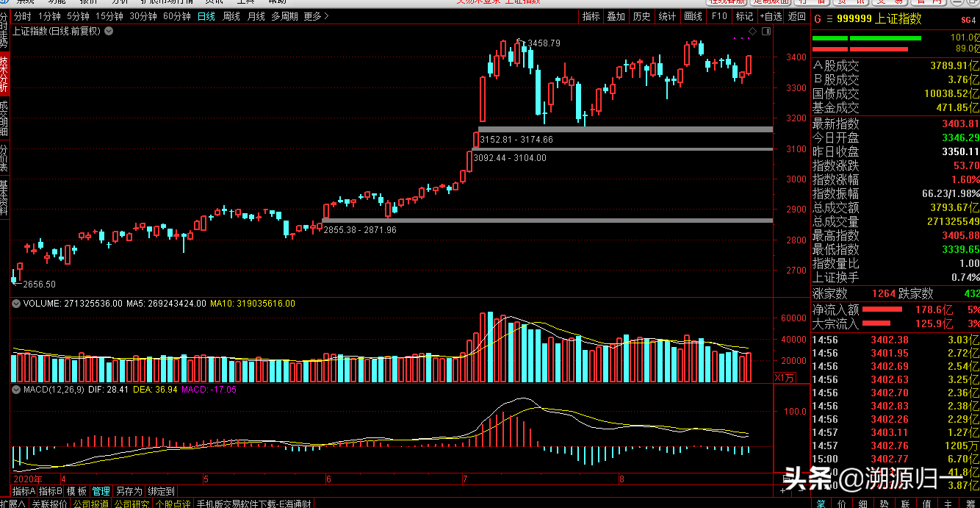The height and width of the screenshot is (508, 980).
Task: Expand the VOLUME indicator options arrow
Action: (x=16, y=303)
